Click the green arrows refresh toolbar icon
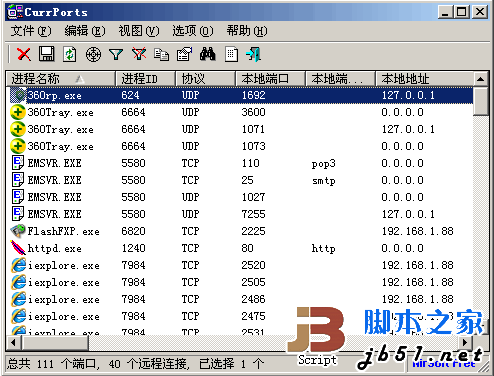 coord(70,54)
